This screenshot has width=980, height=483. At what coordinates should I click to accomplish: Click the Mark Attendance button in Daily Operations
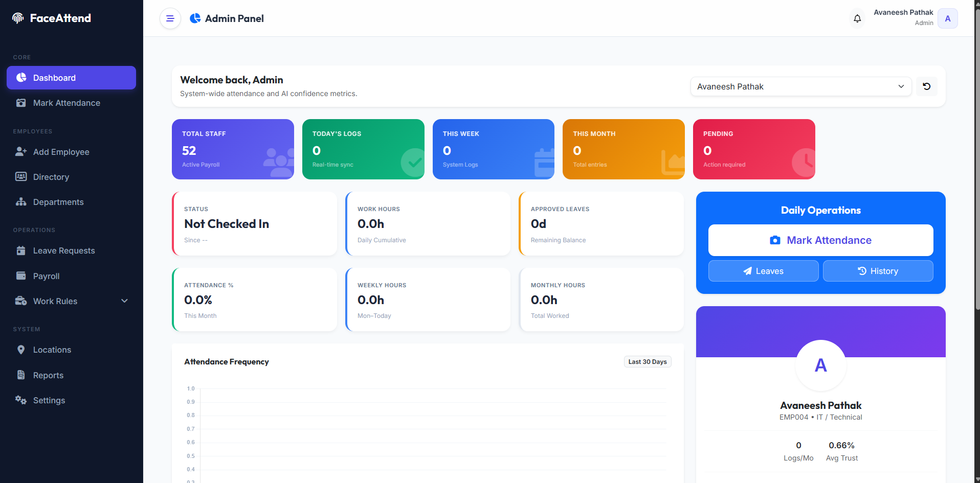coord(820,240)
